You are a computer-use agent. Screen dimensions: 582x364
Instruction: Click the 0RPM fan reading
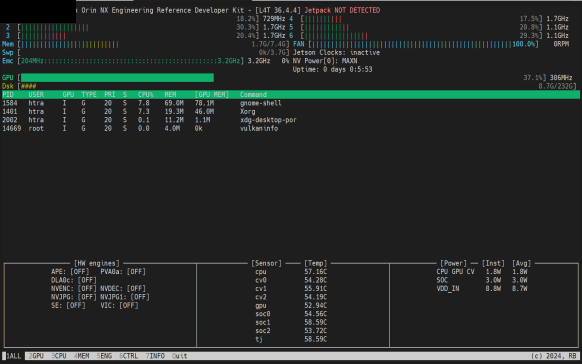click(561, 44)
